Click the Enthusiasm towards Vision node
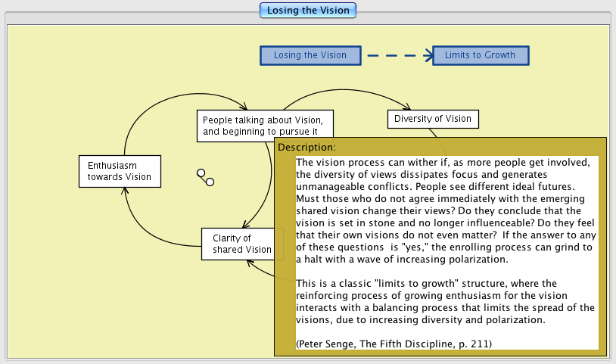Viewport: 616px width, 364px height. (x=120, y=172)
